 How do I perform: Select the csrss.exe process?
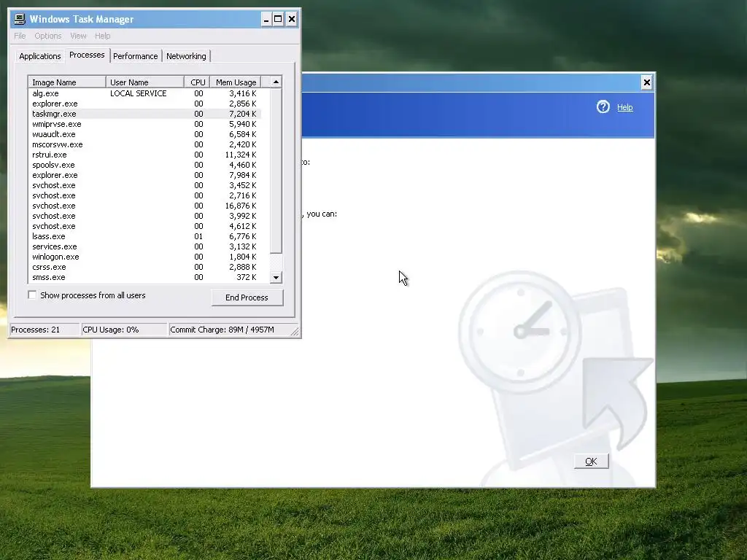click(x=145, y=267)
